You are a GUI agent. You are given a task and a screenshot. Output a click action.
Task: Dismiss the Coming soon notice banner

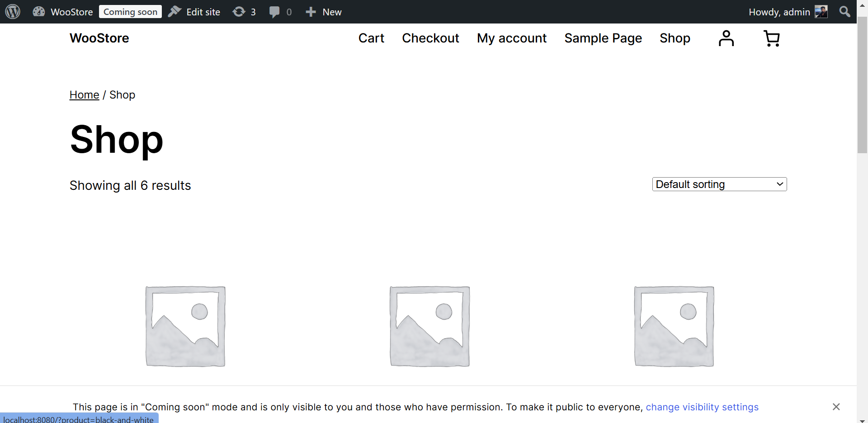point(836,407)
